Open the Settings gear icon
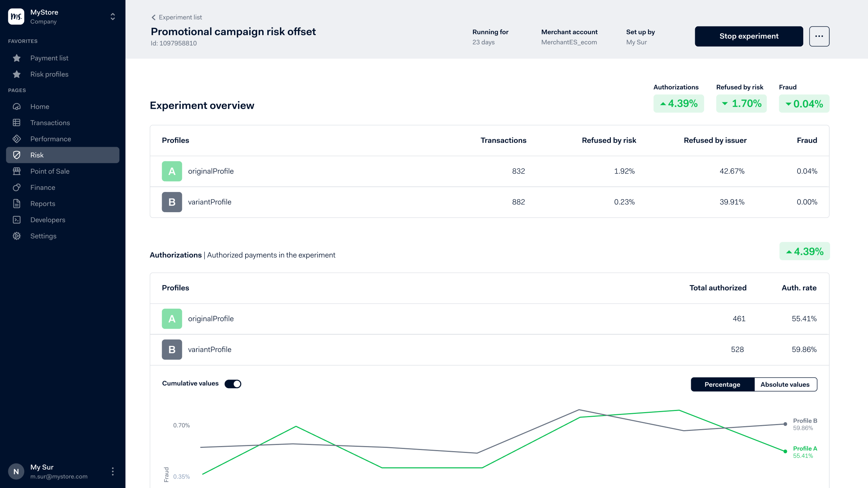 click(17, 236)
